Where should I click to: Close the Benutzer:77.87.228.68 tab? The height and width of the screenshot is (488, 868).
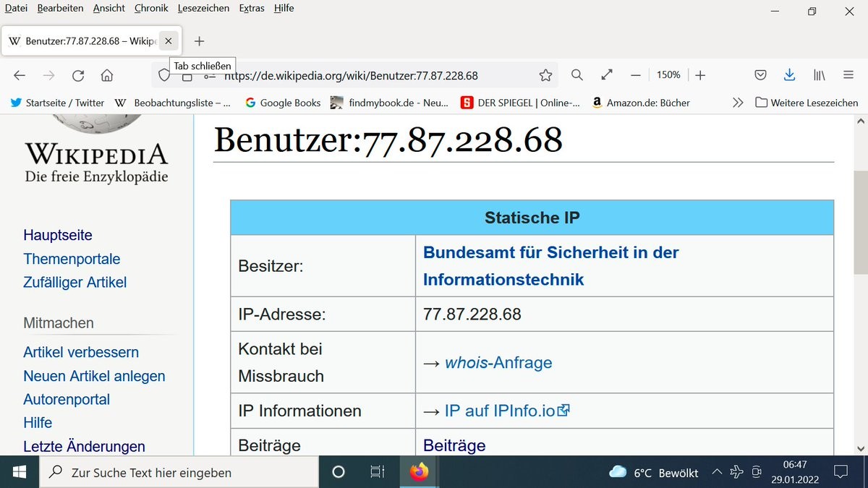coord(169,41)
